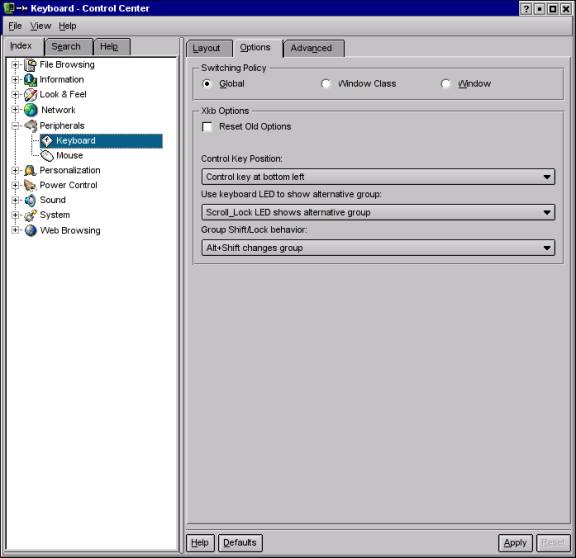Open the View menu
Viewport: 576px width, 558px height.
coord(40,26)
